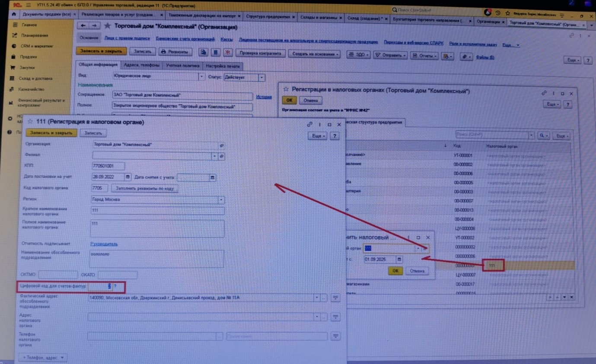Navigate forward with the right arrow button
The image size is (596, 364).
pyautogui.click(x=95, y=26)
